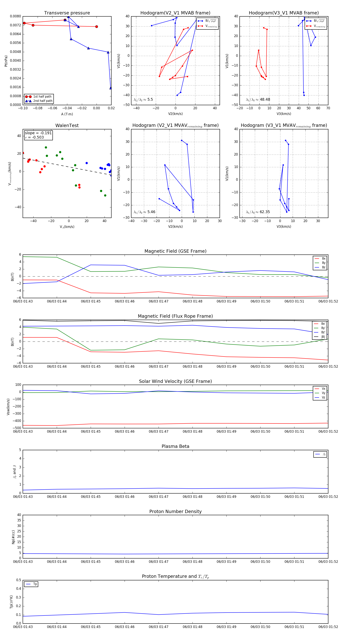Click 'Solar Wind Velocity (GSE Frame)' title

pyautogui.click(x=175, y=381)
